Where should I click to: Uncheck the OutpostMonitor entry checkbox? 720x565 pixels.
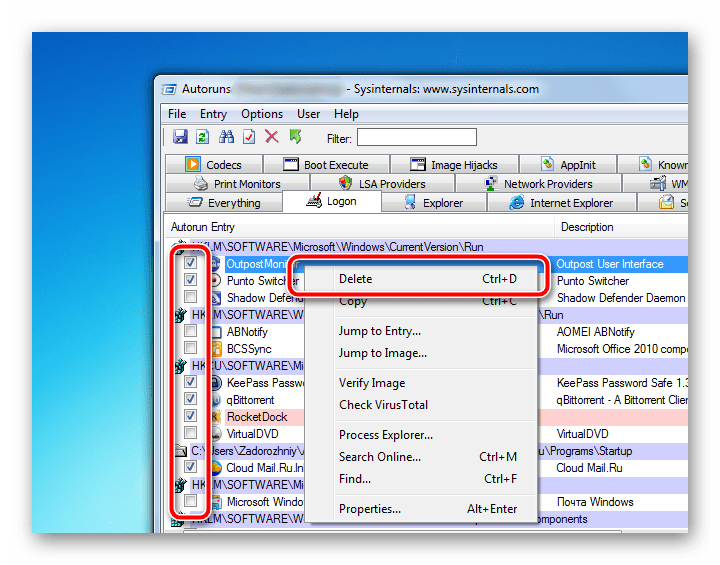tap(190, 263)
